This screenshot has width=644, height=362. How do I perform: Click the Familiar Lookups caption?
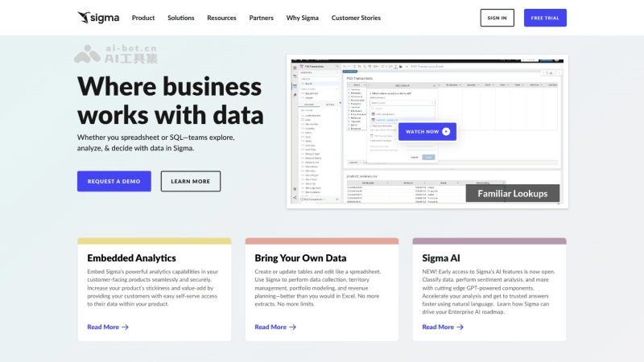coord(513,193)
